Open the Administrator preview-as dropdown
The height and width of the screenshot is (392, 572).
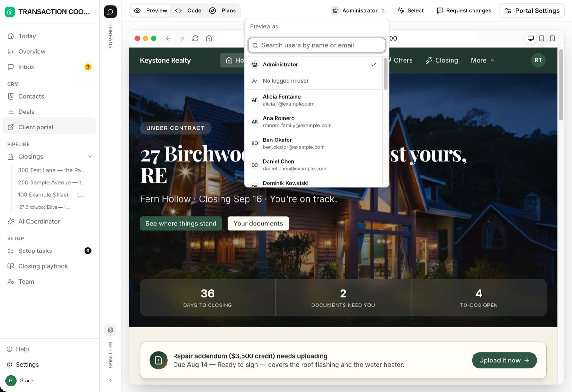pyautogui.click(x=358, y=10)
